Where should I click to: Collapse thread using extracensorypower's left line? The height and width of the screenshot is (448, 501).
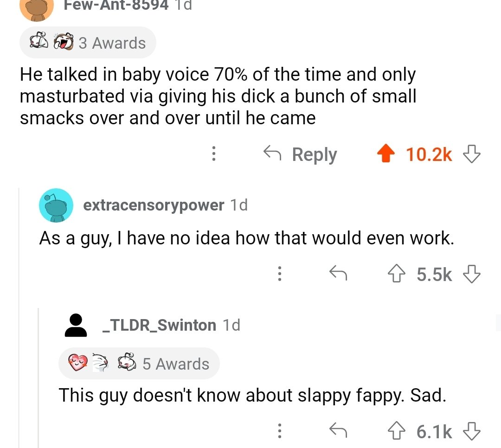(x=19, y=315)
